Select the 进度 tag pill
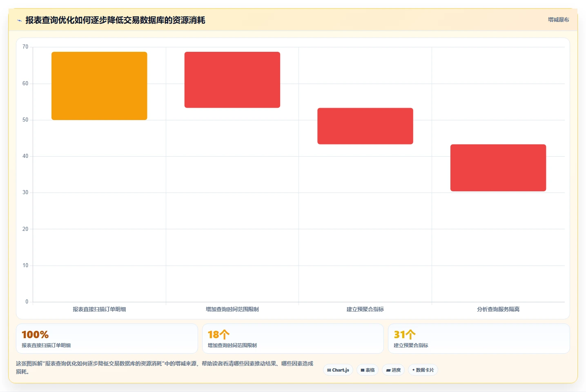The image size is (586, 392). click(393, 370)
